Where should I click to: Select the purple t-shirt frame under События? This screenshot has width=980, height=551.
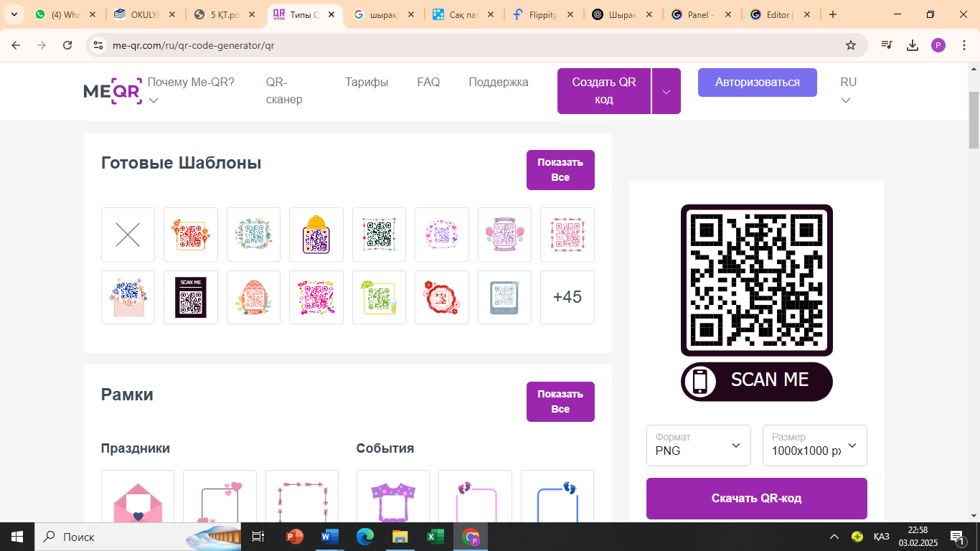point(393,496)
